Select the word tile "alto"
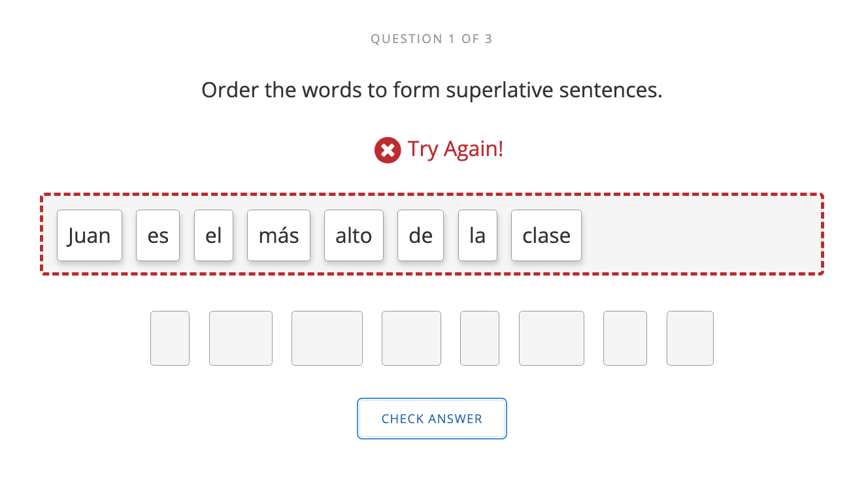The height and width of the screenshot is (478, 868). point(354,235)
